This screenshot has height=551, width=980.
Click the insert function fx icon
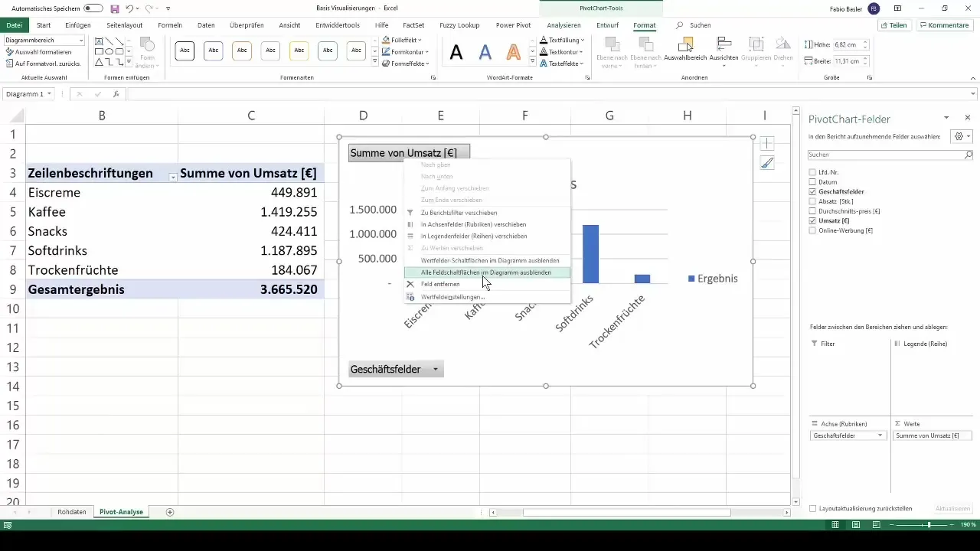point(116,94)
